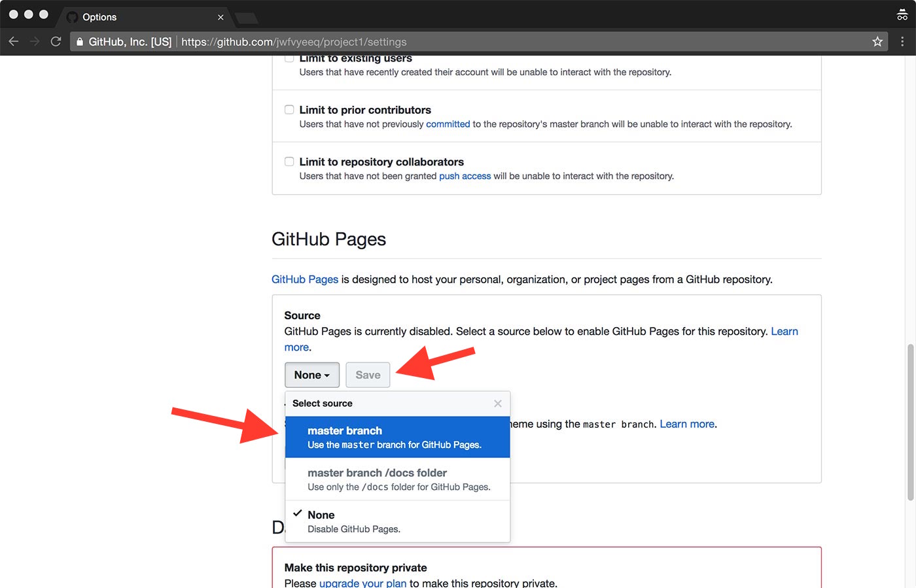Click the padlock site security icon
The height and width of the screenshot is (588, 916).
coord(80,42)
